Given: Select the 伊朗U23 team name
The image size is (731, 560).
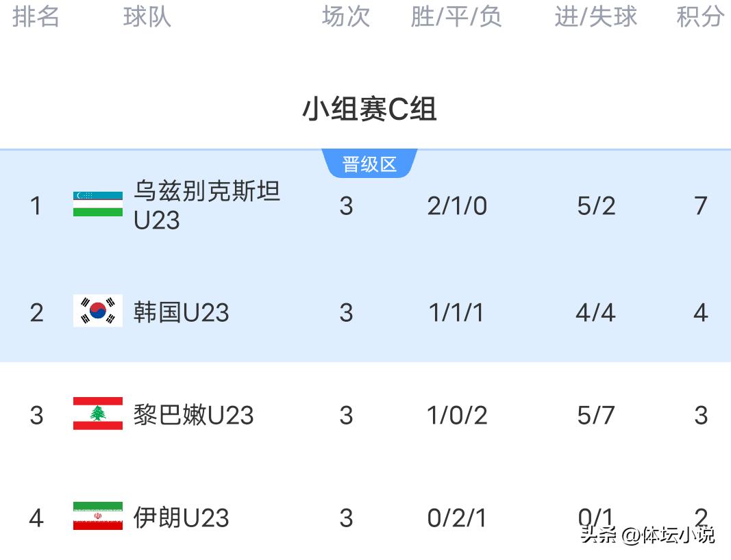Looking at the screenshot, I should (x=181, y=518).
